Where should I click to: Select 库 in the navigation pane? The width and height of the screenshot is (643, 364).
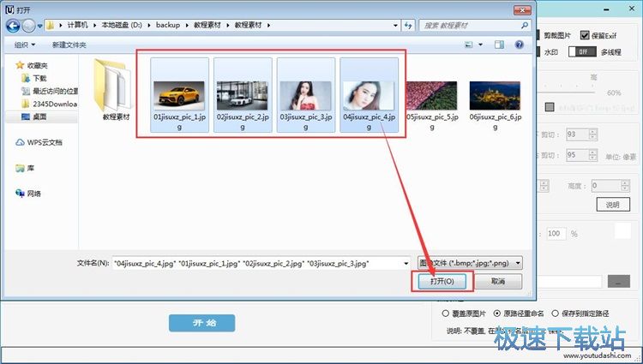point(25,168)
